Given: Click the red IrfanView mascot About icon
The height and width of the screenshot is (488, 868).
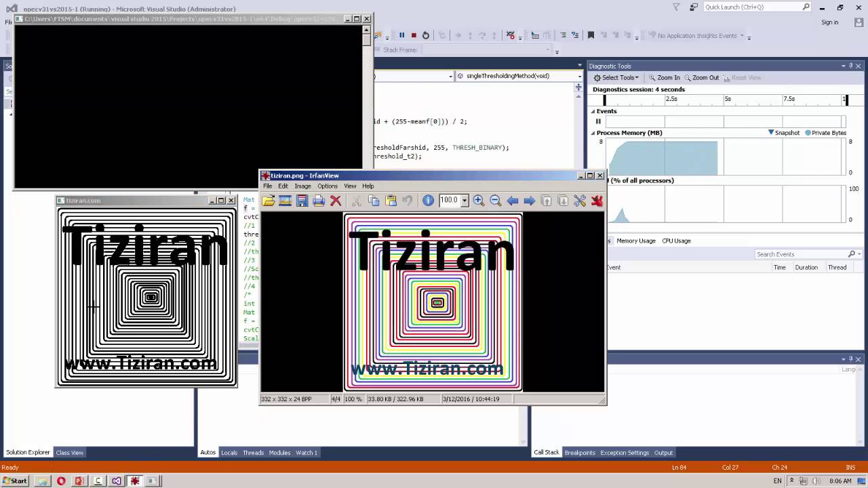Looking at the screenshot, I should (597, 201).
